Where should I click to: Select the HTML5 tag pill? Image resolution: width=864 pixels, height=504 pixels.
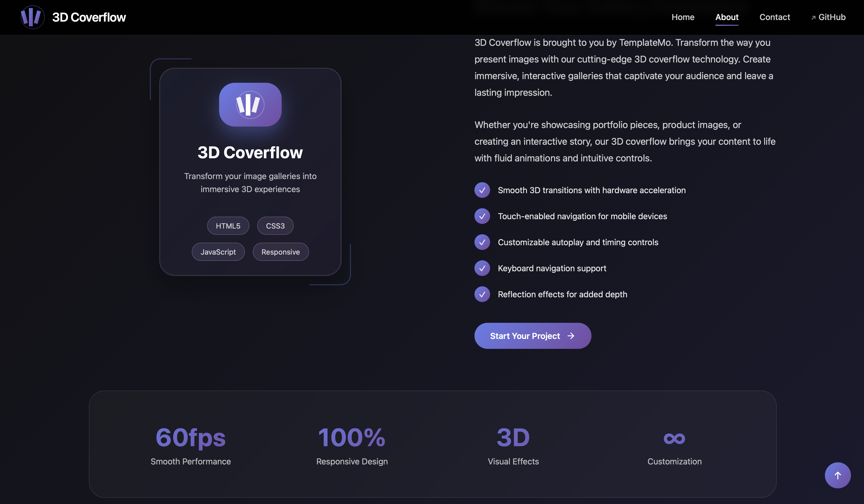point(228,226)
